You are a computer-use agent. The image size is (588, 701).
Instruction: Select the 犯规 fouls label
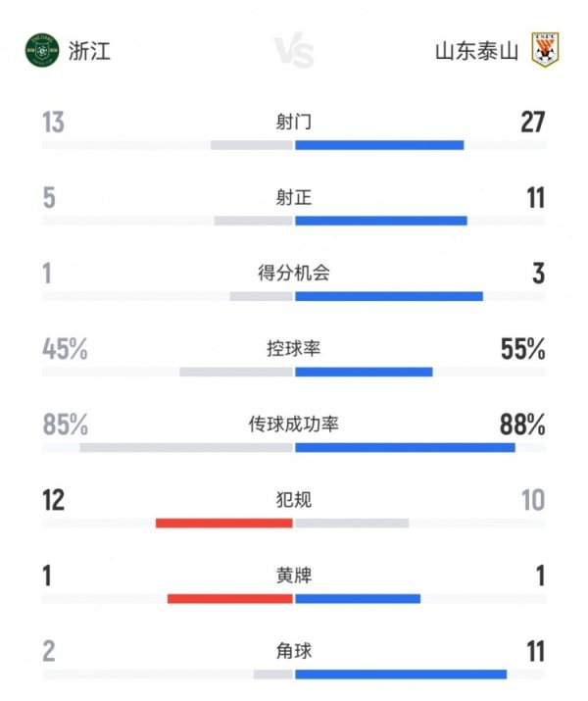click(x=294, y=500)
